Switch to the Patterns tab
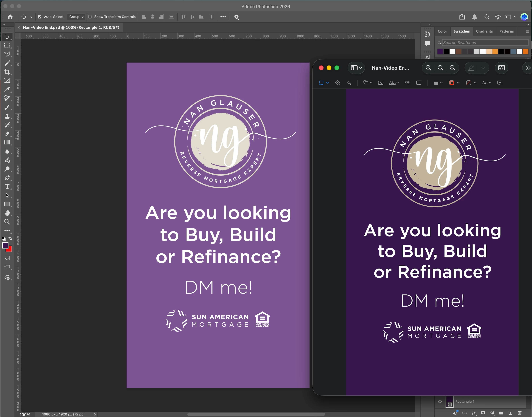532x417 pixels. (x=506, y=31)
